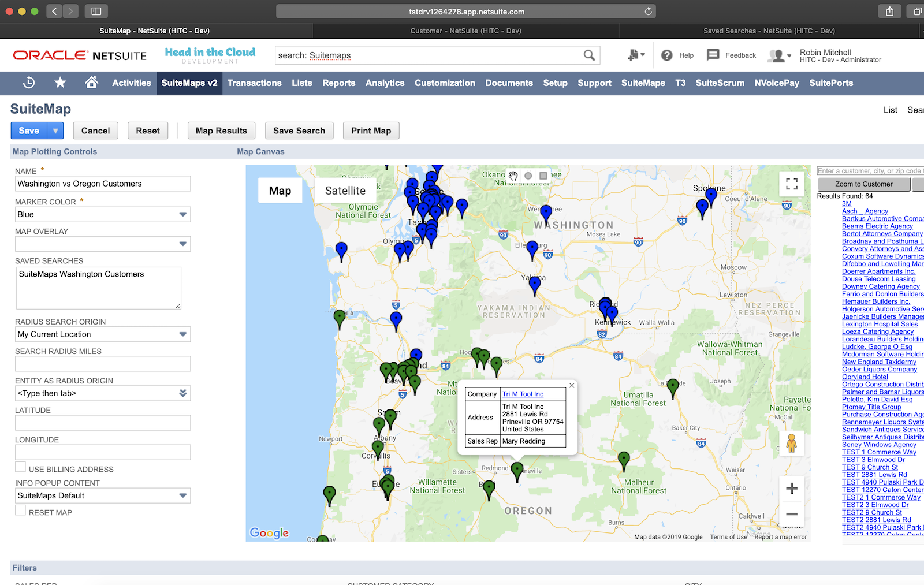This screenshot has height=585, width=924.
Task: Check the Reset Map checkbox
Action: (x=20, y=511)
